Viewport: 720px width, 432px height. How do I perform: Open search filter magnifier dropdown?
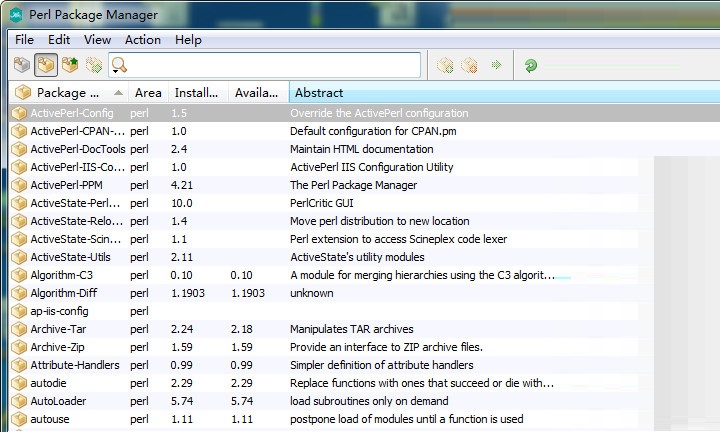(118, 66)
